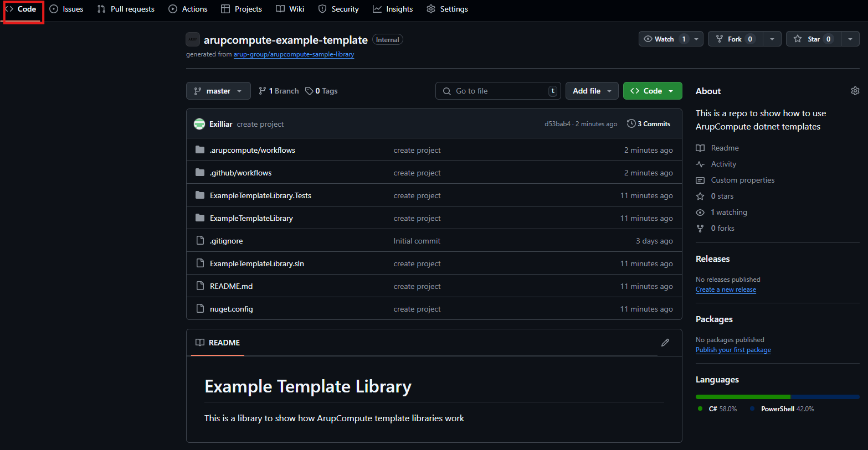Edit the README with pencil icon

point(665,343)
